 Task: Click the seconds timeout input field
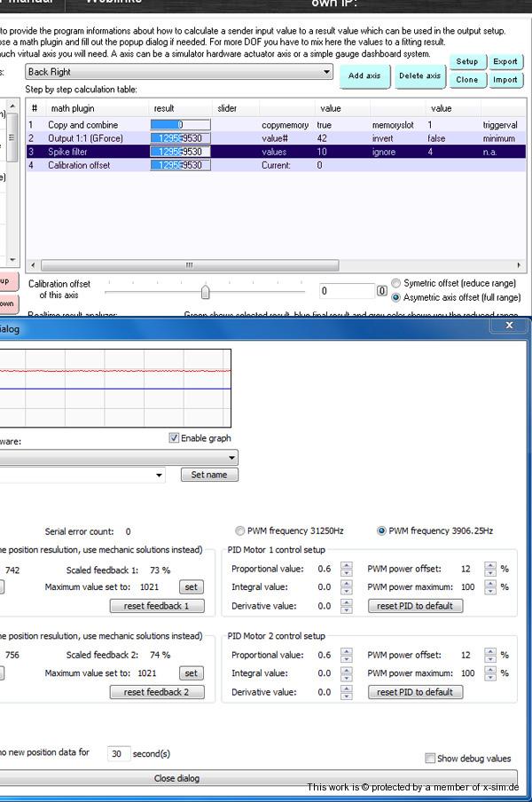point(117,754)
